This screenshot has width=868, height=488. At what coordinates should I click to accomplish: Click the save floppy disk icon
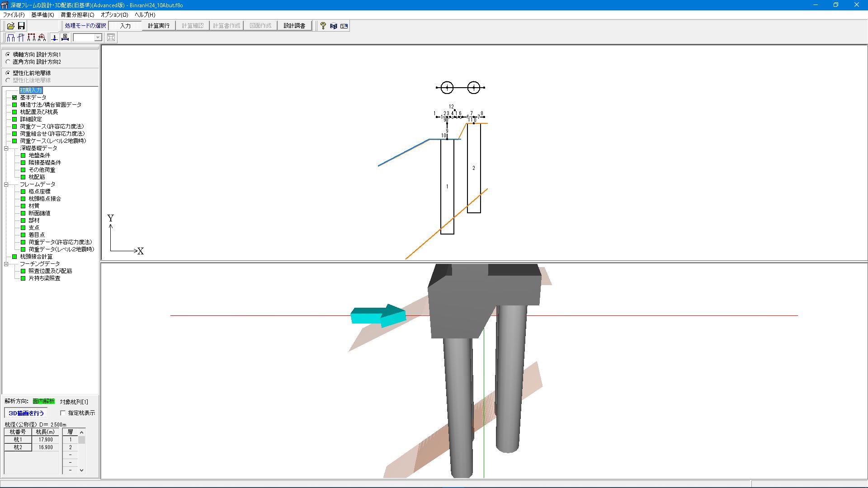click(21, 26)
